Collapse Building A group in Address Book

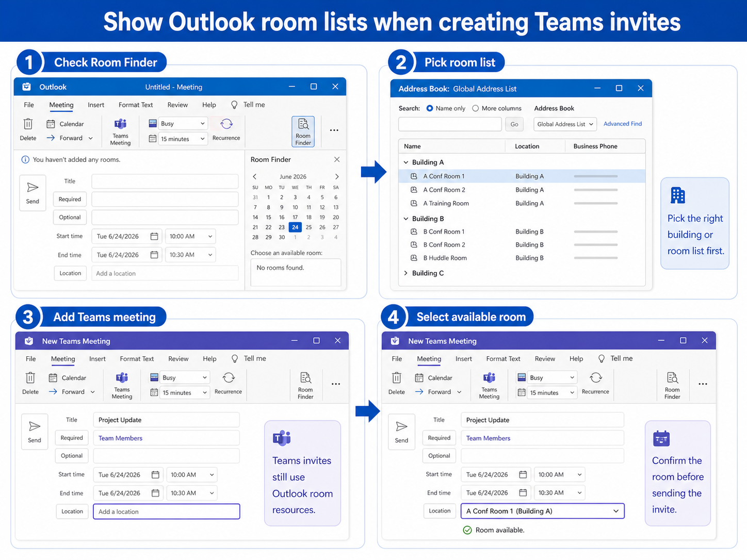[x=406, y=162]
